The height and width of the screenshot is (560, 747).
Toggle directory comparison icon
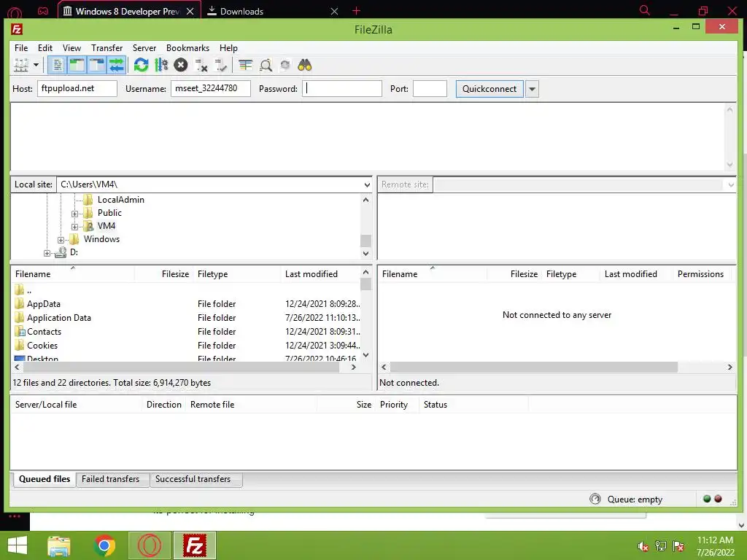coord(266,65)
